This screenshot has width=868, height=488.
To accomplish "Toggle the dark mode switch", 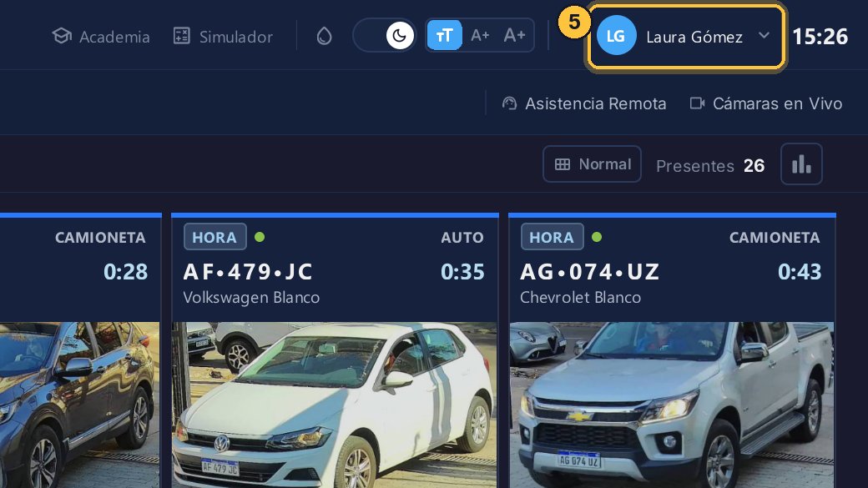I will point(384,35).
